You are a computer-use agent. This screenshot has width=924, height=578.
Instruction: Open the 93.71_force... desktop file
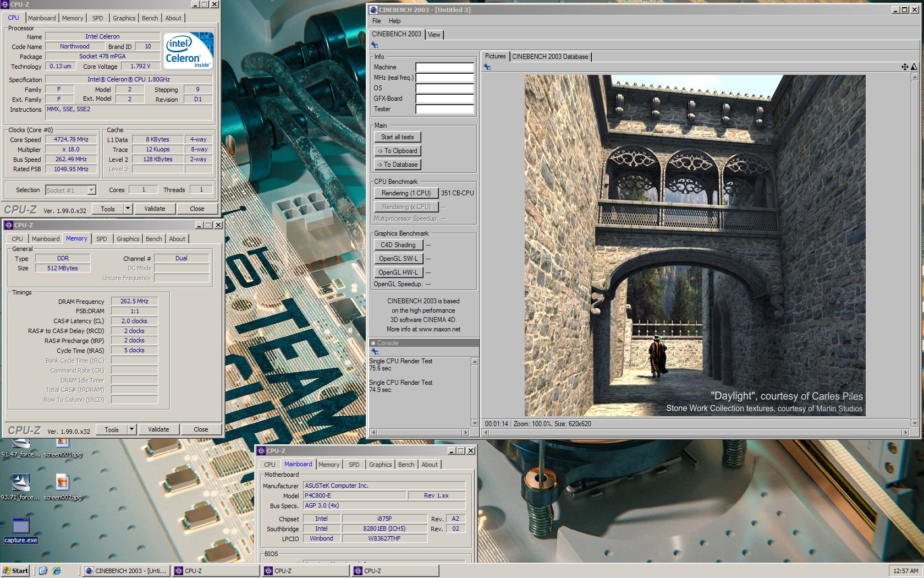[21, 487]
